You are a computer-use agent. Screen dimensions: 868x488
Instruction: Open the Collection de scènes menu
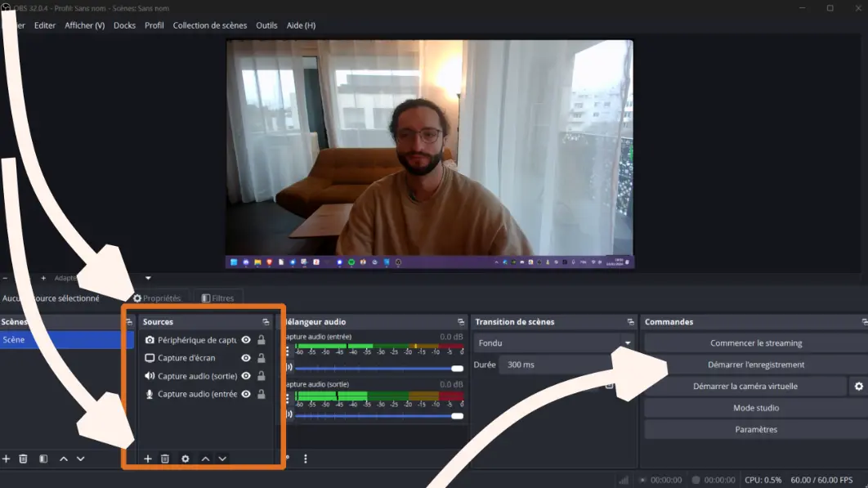point(209,25)
